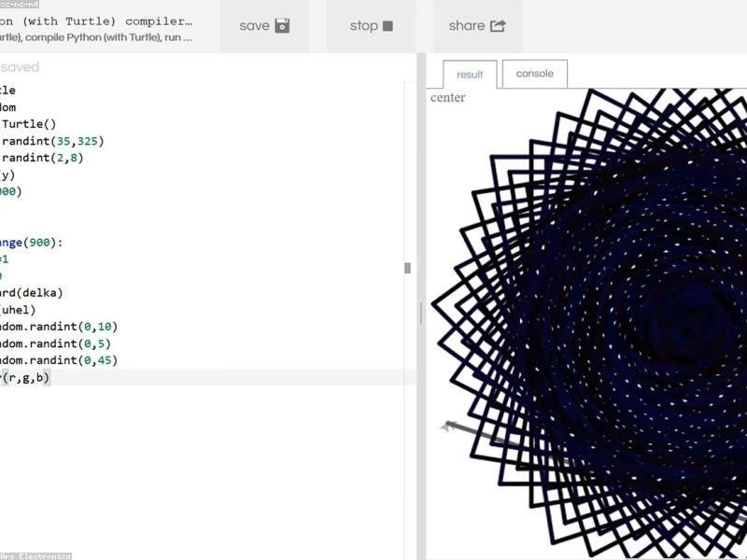Click the divider handle between editor and output

tap(420, 313)
